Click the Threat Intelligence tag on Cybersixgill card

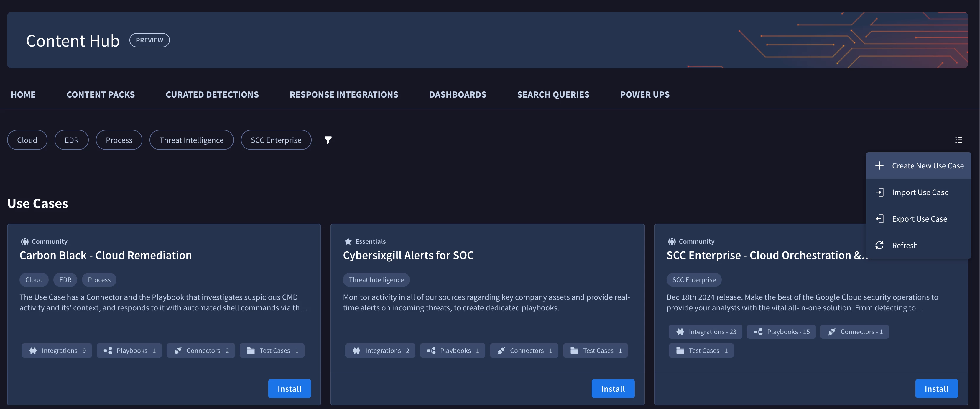point(376,279)
